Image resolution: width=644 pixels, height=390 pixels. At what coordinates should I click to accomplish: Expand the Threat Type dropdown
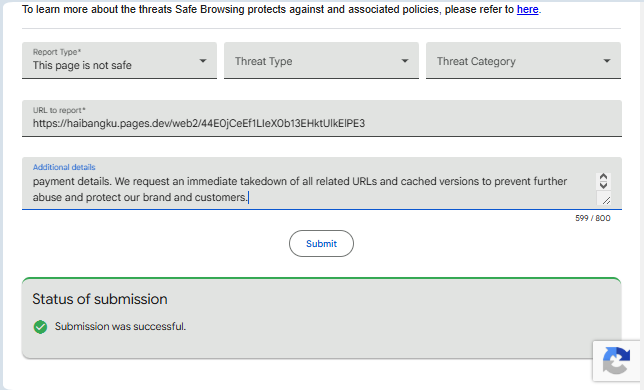[321, 60]
